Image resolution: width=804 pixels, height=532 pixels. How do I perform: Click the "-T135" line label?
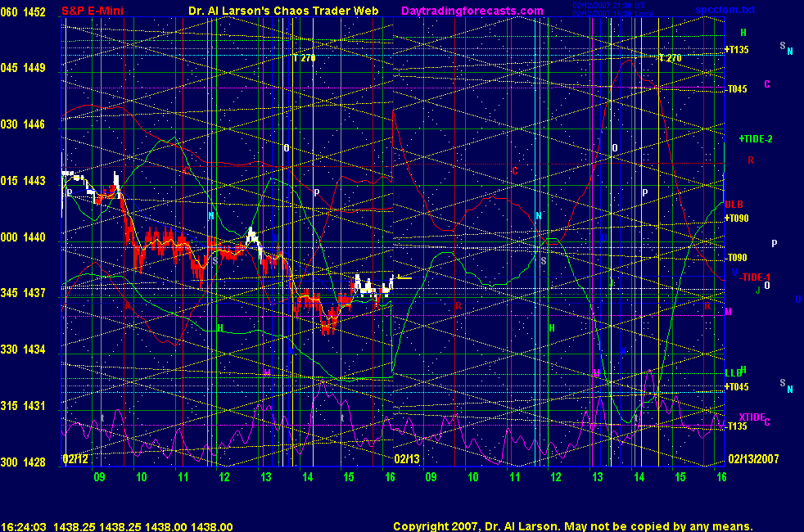click(737, 426)
